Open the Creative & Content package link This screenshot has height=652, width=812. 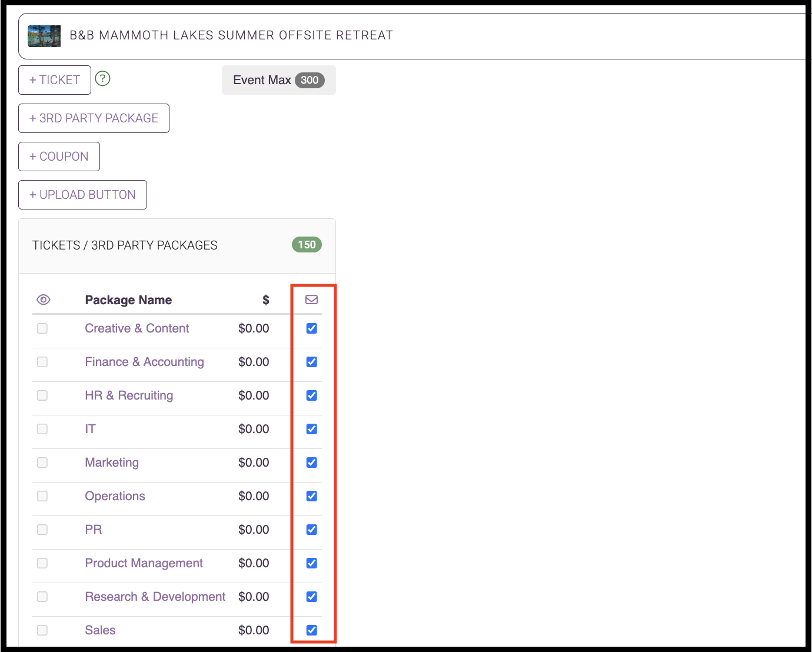pos(137,328)
